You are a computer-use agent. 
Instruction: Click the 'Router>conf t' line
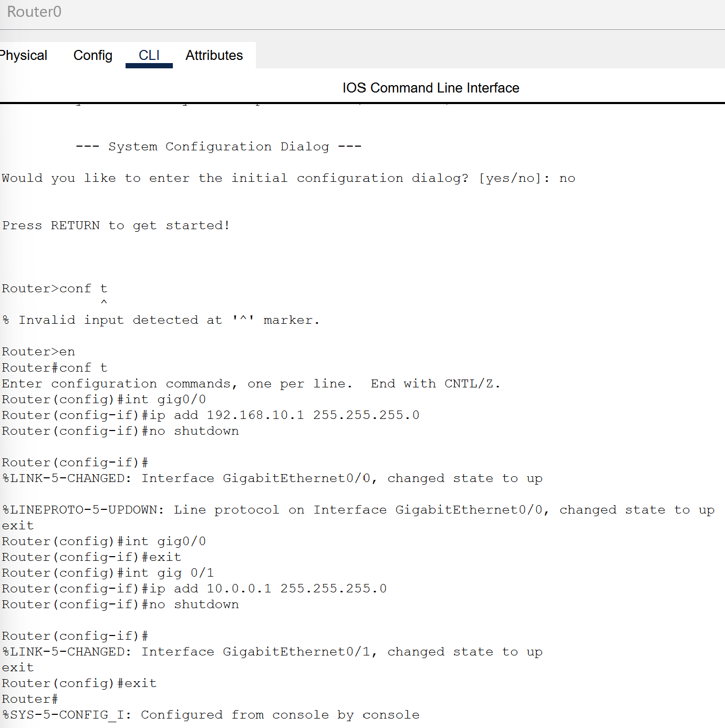[55, 289]
